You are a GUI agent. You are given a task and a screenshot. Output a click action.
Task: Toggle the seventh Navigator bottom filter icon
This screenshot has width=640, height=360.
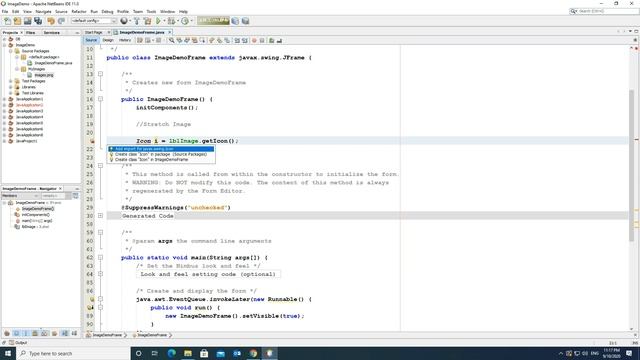(65, 333)
